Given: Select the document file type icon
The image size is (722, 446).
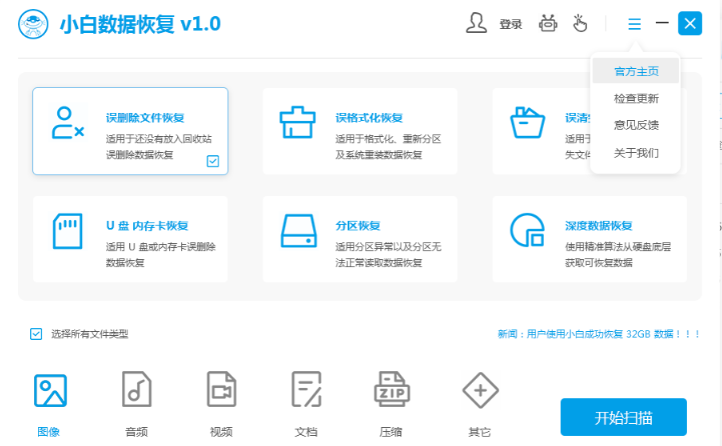Looking at the screenshot, I should [306, 389].
